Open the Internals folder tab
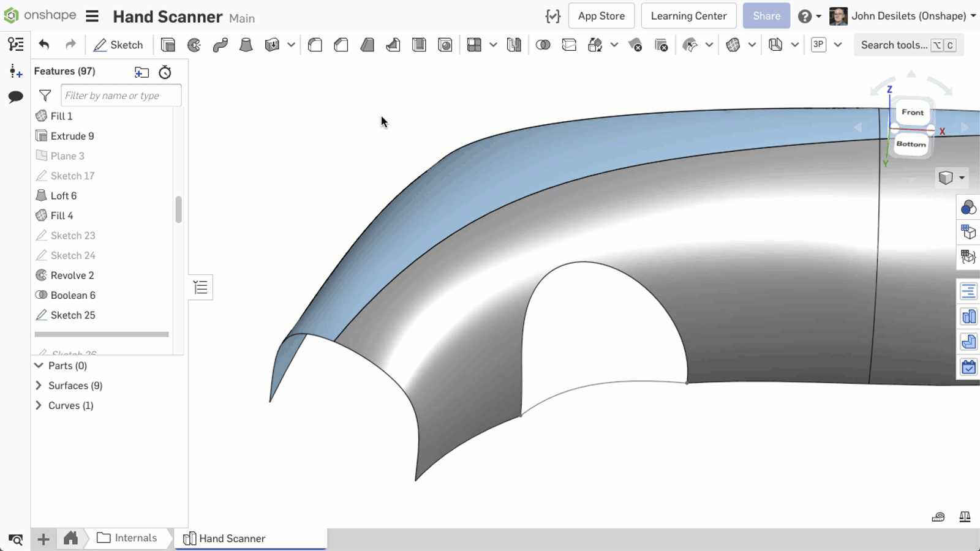Viewport: 980px width, 551px height. pyautogui.click(x=127, y=538)
